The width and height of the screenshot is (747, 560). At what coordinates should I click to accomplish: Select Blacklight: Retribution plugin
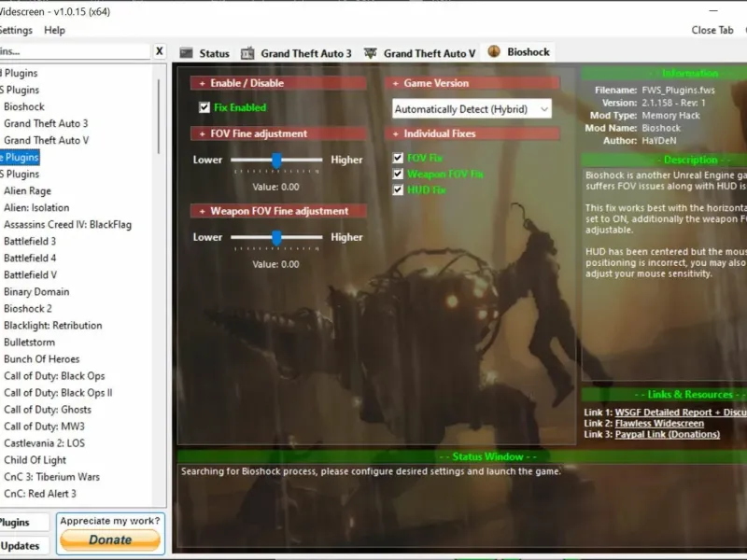click(x=52, y=325)
